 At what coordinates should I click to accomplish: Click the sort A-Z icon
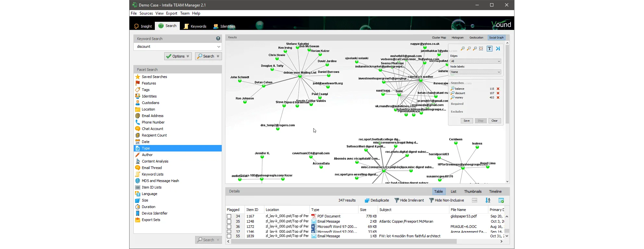488,200
